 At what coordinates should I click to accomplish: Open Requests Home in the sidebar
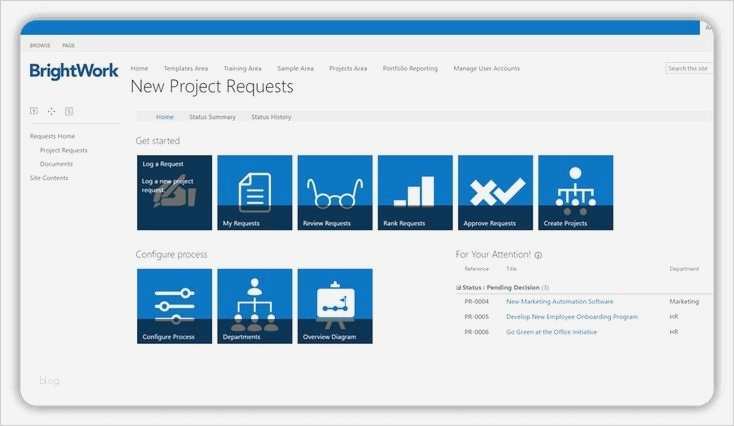pyautogui.click(x=52, y=136)
